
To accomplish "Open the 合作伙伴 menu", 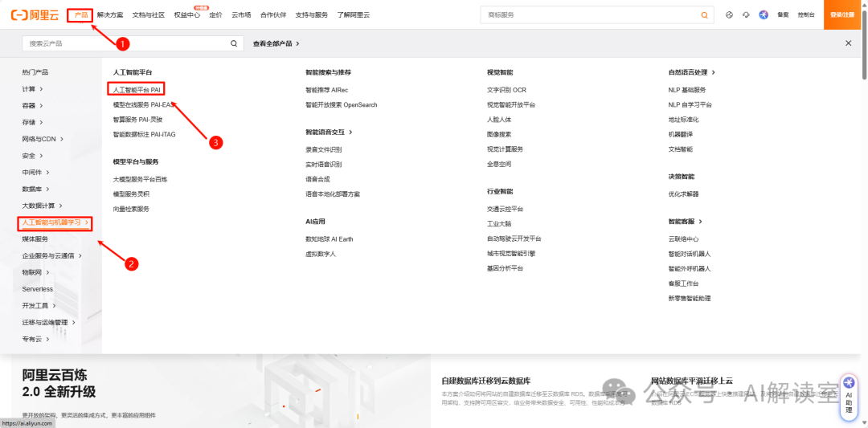I will coord(273,15).
